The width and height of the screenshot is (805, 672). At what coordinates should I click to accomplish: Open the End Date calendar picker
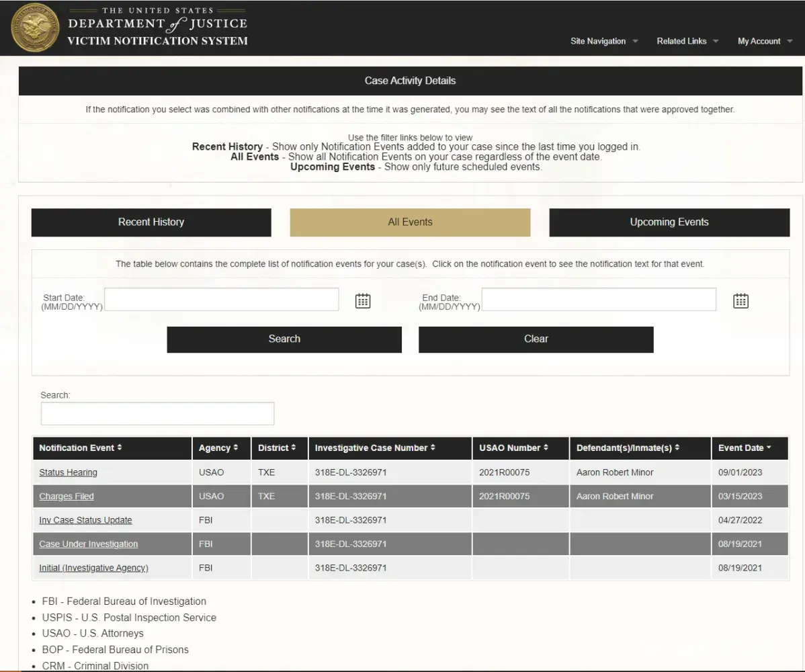[740, 301]
